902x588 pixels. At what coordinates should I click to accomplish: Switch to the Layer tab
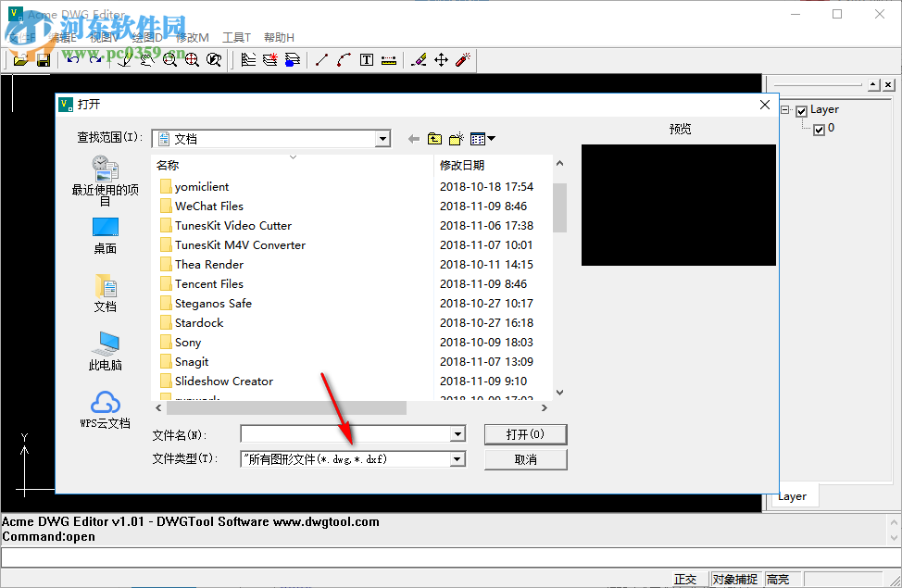(793, 495)
